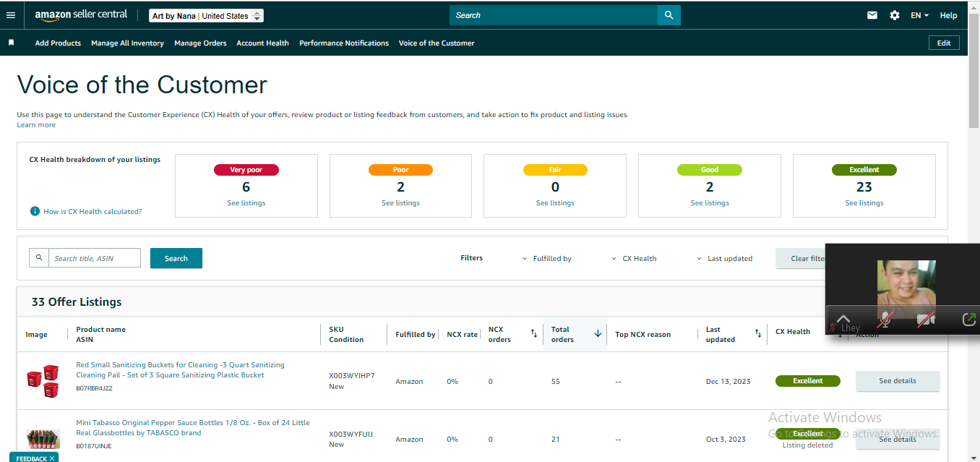Sort by Total orders down arrow
This screenshot has width=980, height=462.
tap(598, 333)
